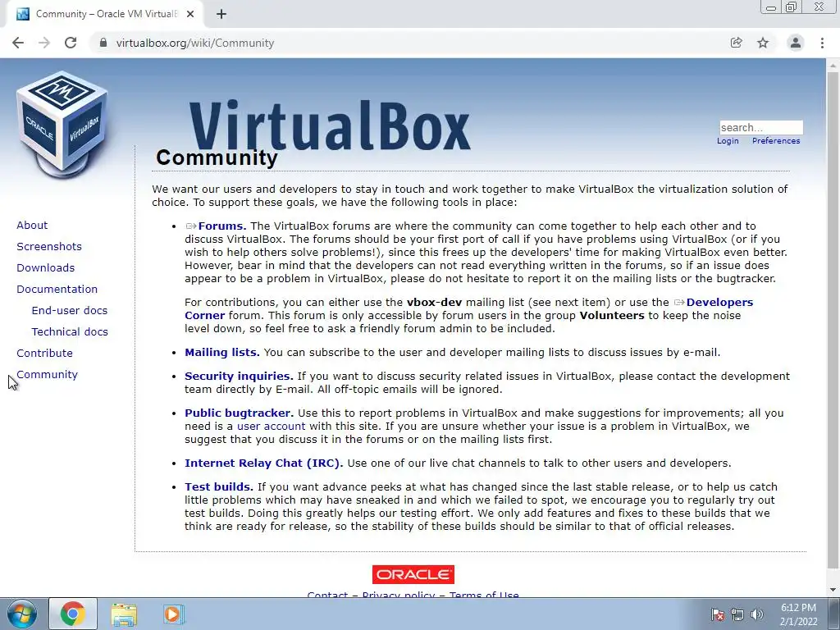Open File Explorer from taskbar
This screenshot has height=630, width=840.
coord(124,614)
